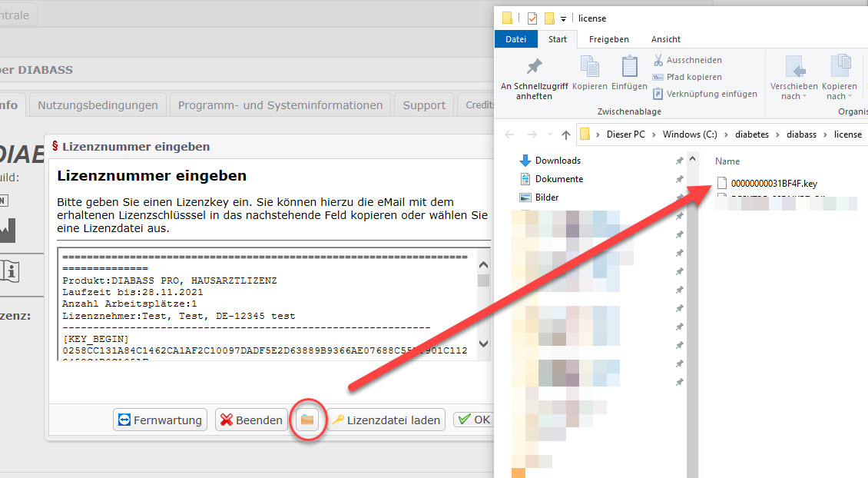Expand chevron after Windows (C:) breadcrumb
868x478 pixels.
[727, 134]
